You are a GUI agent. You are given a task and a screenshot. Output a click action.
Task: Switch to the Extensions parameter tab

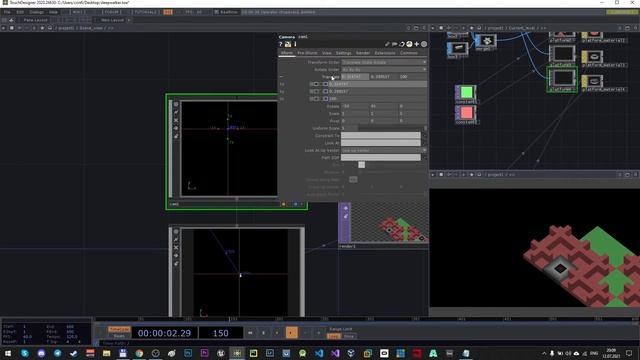pos(384,53)
